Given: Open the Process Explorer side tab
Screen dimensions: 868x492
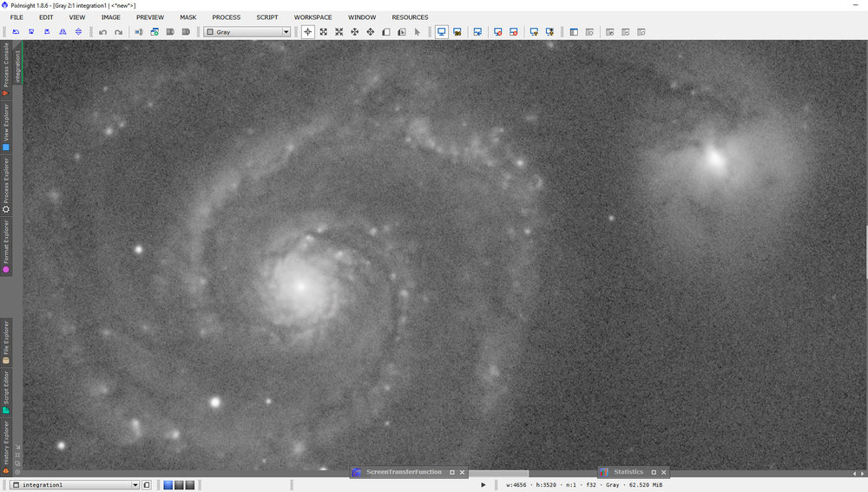Looking at the screenshot, I should (6, 186).
